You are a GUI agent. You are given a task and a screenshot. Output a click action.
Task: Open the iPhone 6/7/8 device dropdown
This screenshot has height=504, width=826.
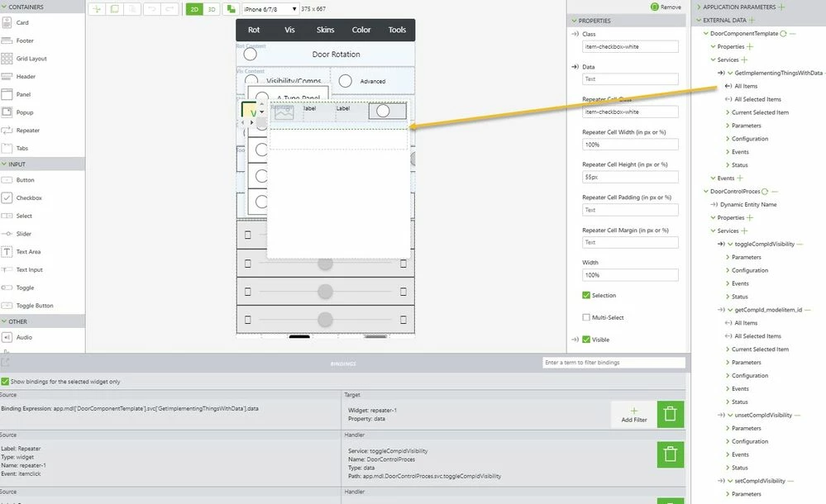coord(270,9)
